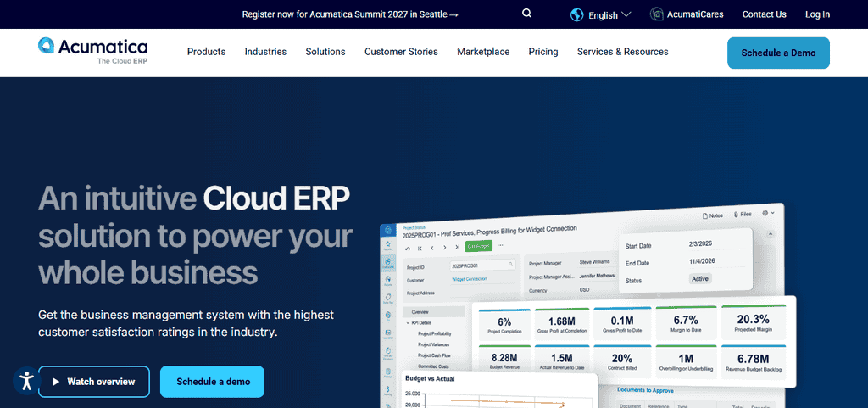Image resolution: width=868 pixels, height=408 pixels.
Task: Click the 20.3% Projected Margin tile
Action: (x=753, y=321)
